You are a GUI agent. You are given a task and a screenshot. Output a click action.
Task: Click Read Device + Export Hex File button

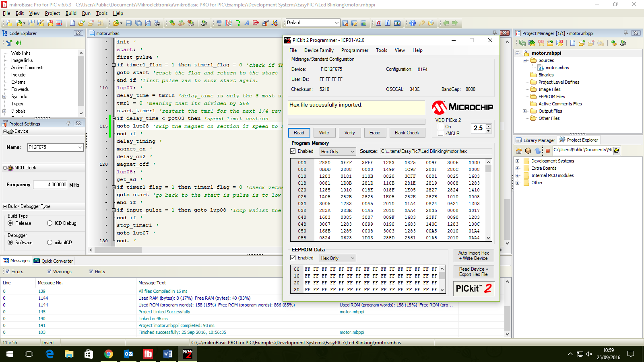474,272
